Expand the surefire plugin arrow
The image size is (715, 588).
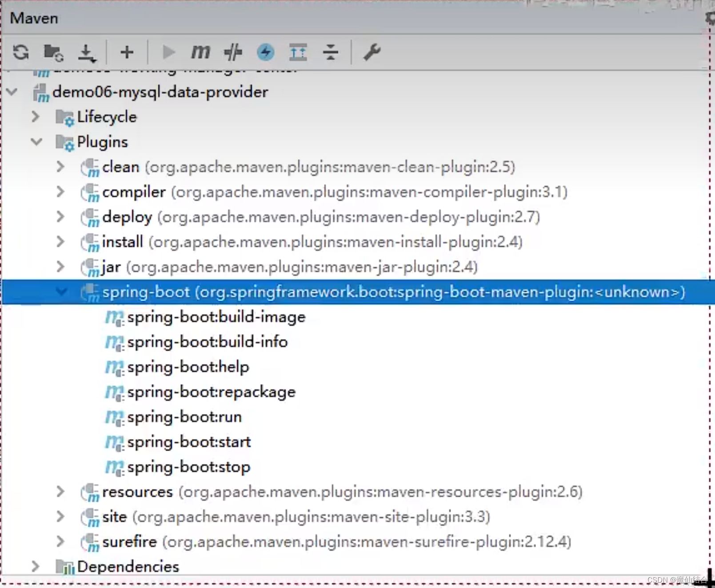tap(60, 541)
